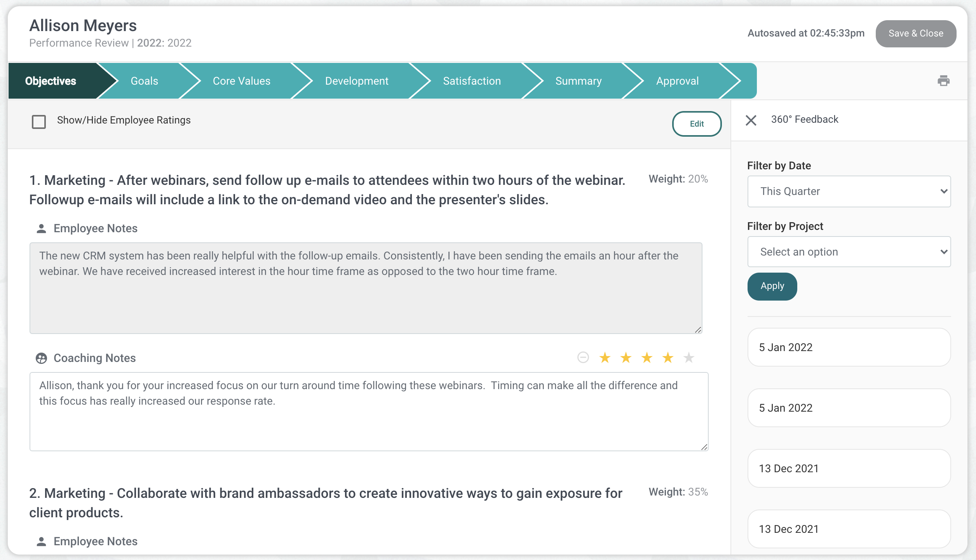Click the clear-rating circle icon next to stars
Image resolution: width=976 pixels, height=560 pixels.
[x=583, y=358]
